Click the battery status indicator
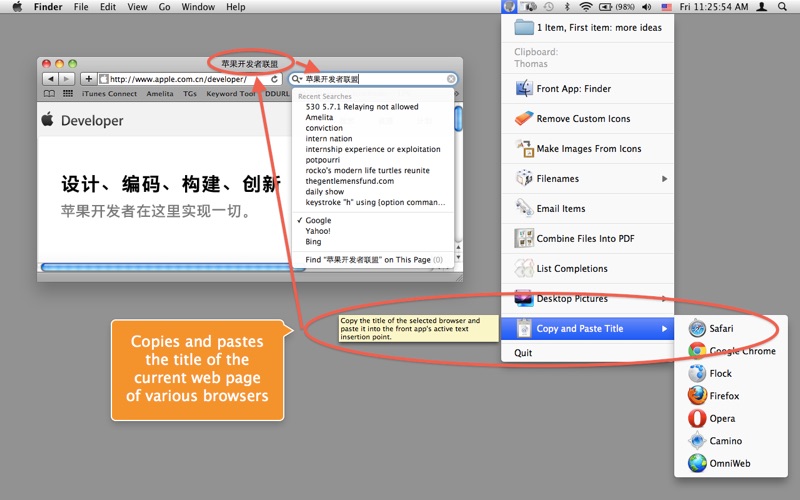800x500 pixels. pyautogui.click(x=616, y=7)
